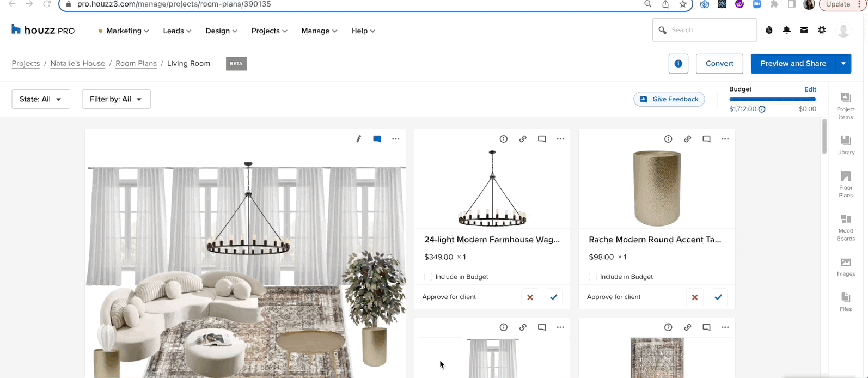Open the notifications bell
The image size is (868, 378).
[x=787, y=30]
